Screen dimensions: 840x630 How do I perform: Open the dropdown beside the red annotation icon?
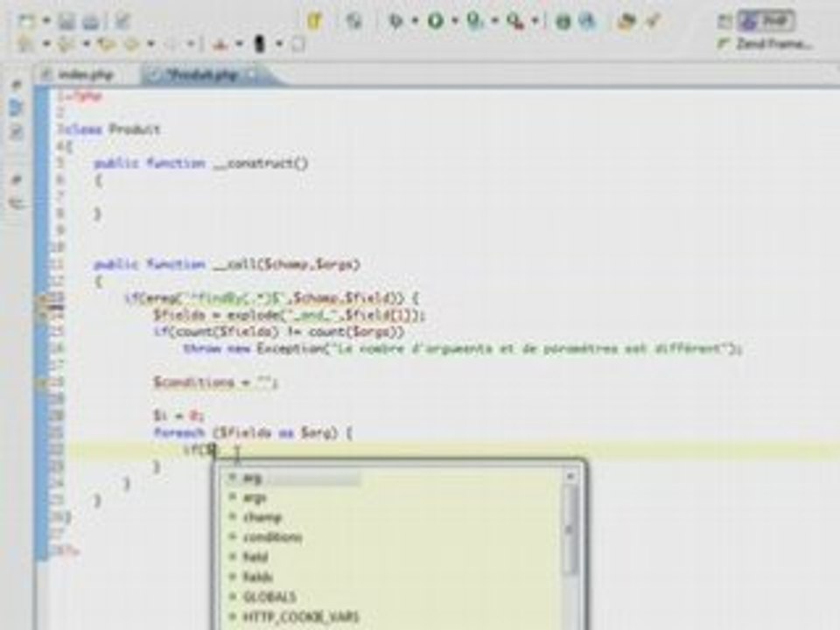(239, 45)
